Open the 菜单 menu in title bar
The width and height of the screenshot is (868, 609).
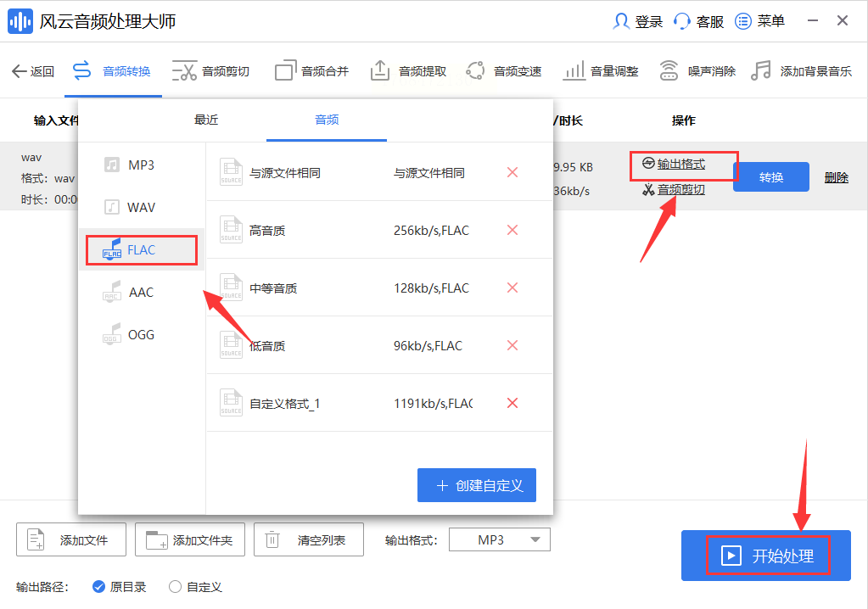[x=760, y=21]
